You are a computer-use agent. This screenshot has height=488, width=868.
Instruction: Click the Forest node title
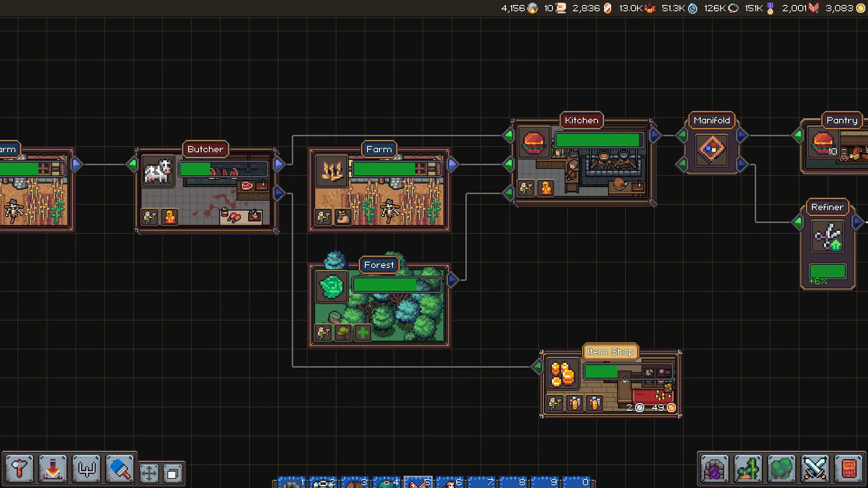pyautogui.click(x=379, y=265)
